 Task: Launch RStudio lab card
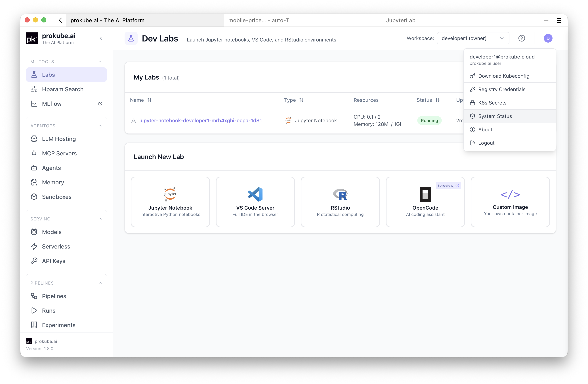[340, 202]
